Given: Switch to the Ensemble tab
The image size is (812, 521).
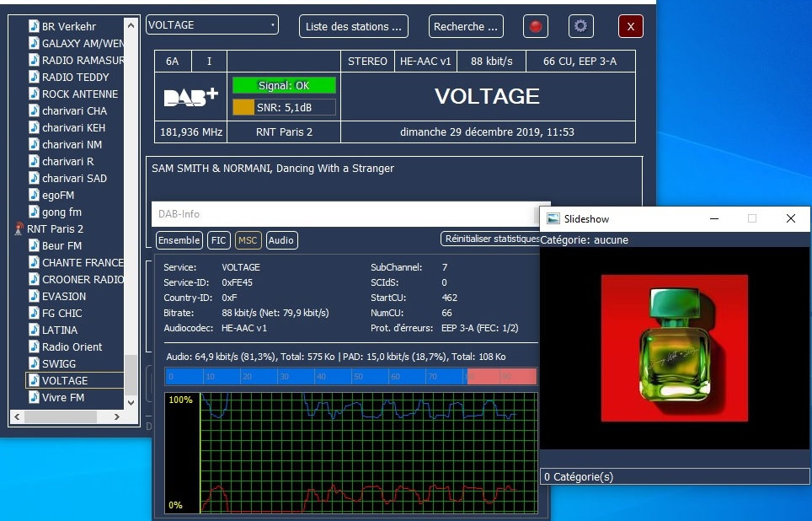Looking at the screenshot, I should tap(179, 240).
